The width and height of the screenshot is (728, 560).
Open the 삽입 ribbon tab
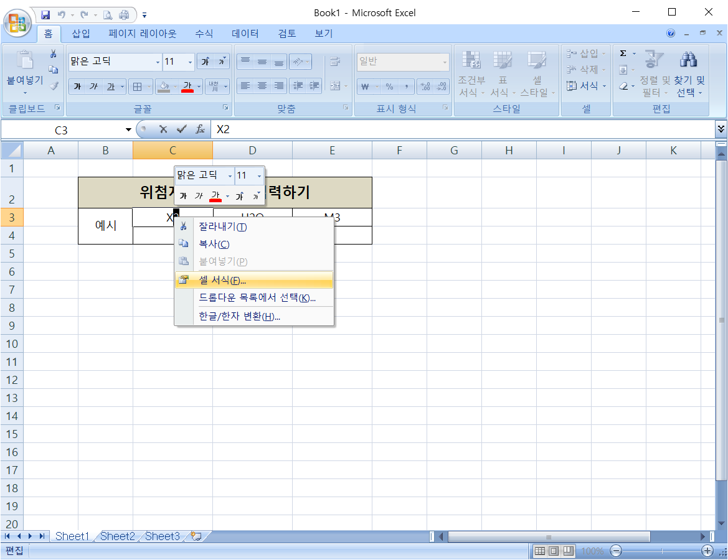(x=81, y=34)
